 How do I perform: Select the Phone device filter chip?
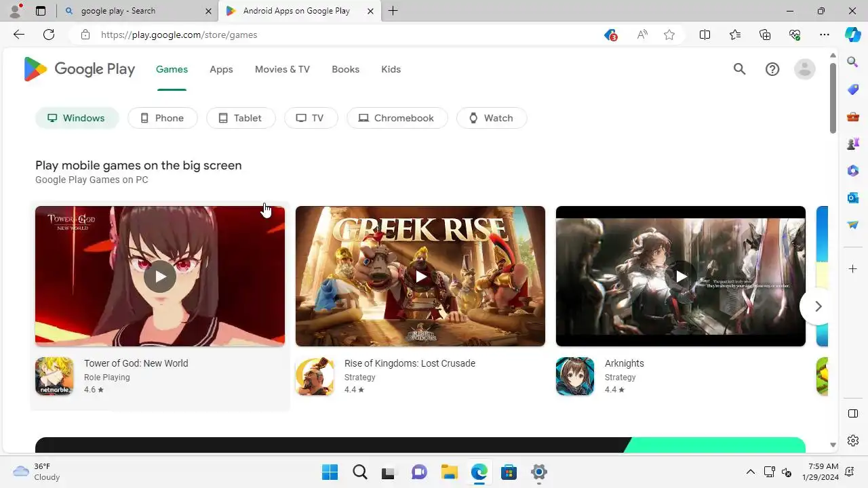pos(163,118)
